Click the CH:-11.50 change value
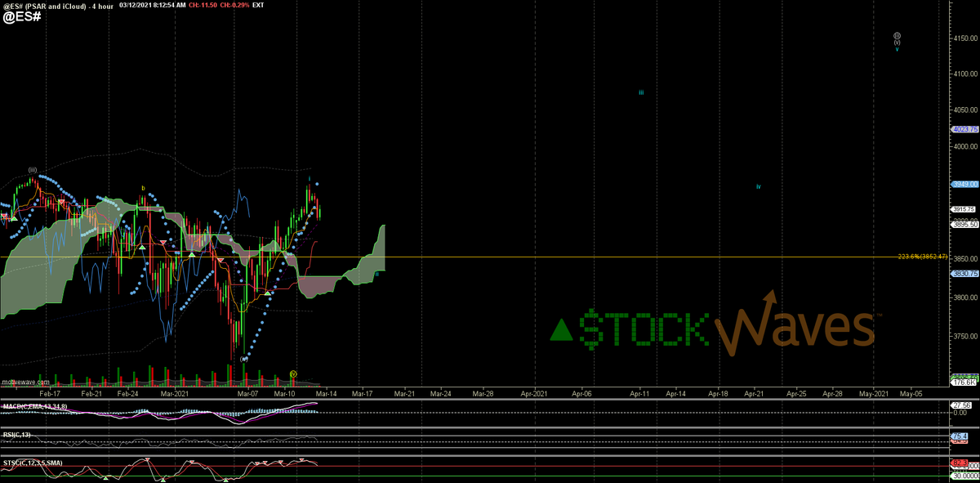The height and width of the screenshot is (483, 980). [x=204, y=5]
